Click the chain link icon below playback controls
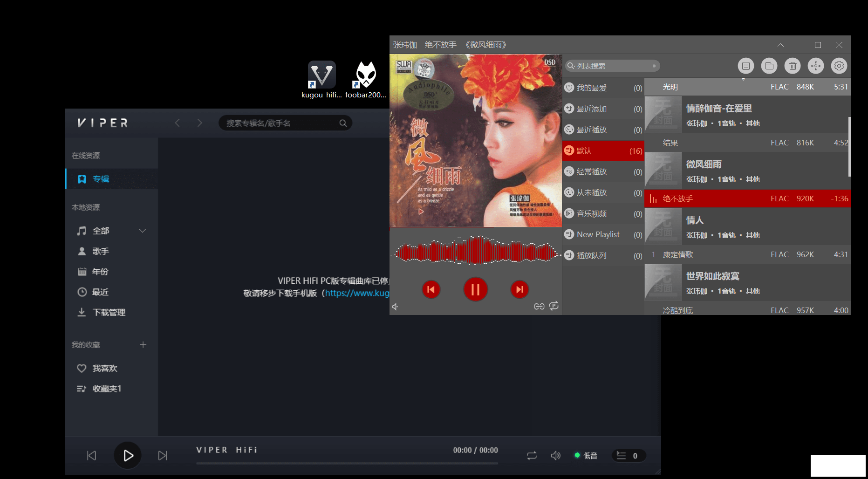Viewport: 868px width, 479px height. 539,307
